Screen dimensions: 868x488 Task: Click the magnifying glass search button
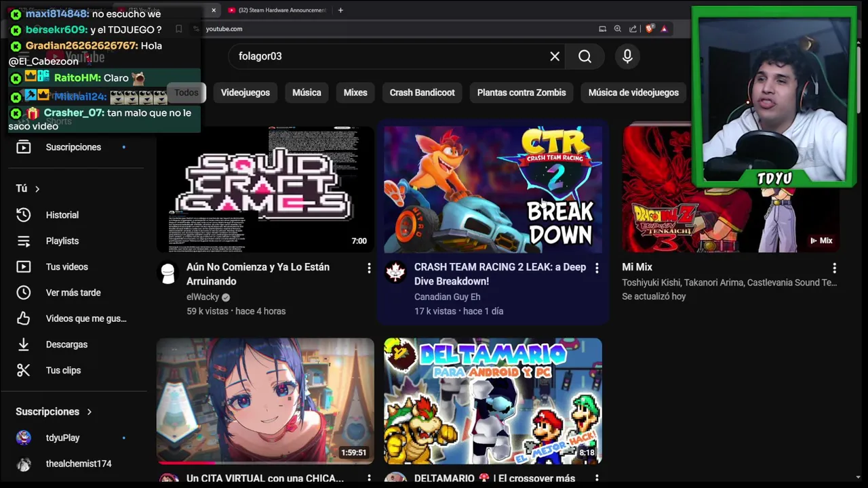(x=585, y=56)
